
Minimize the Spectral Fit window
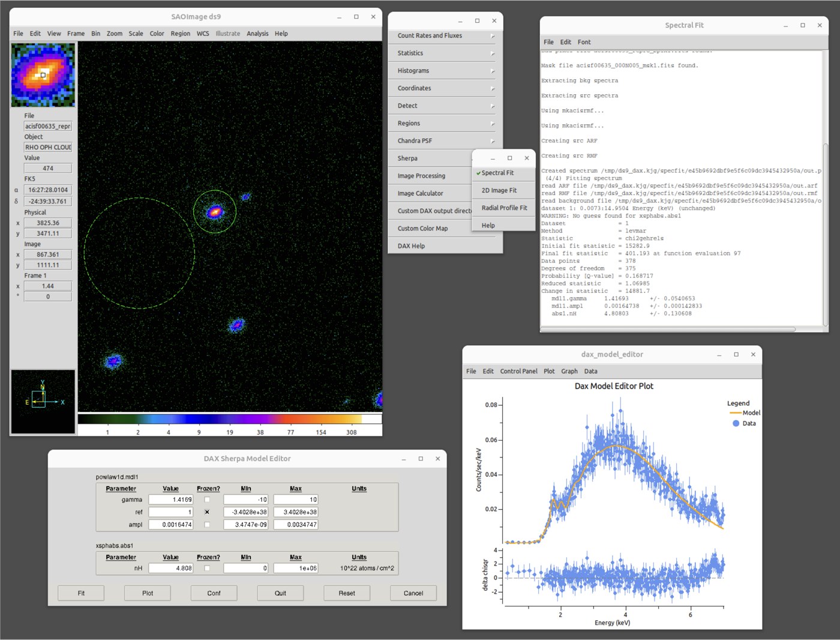[786, 26]
